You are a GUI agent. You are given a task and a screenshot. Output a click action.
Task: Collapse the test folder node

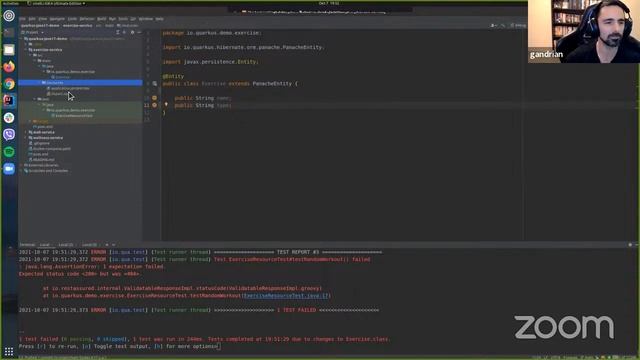[x=35, y=99]
